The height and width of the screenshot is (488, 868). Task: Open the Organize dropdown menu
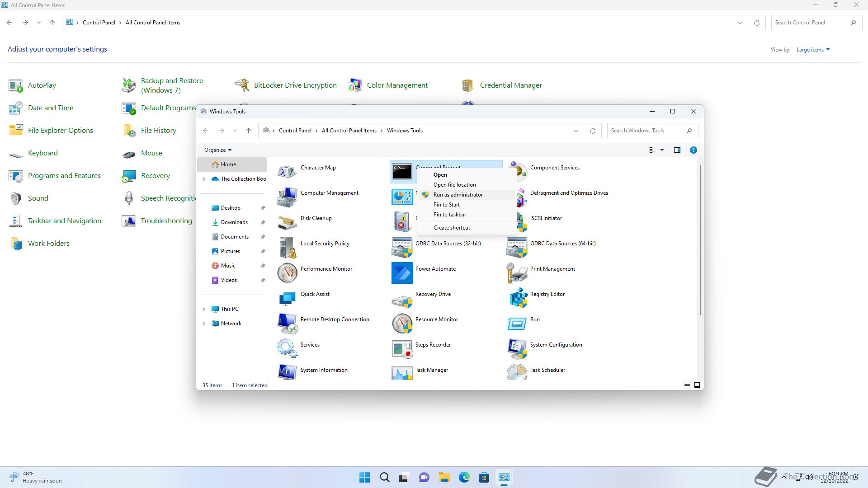click(217, 150)
